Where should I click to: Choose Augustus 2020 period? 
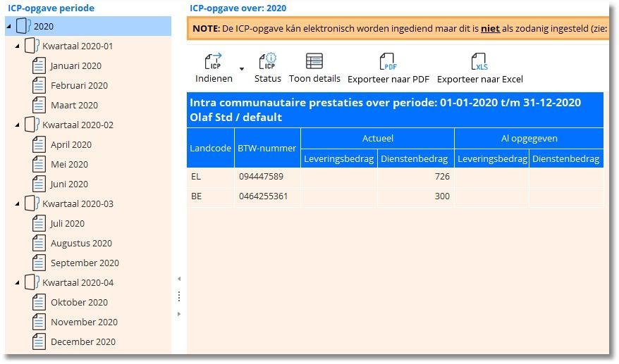pos(81,244)
